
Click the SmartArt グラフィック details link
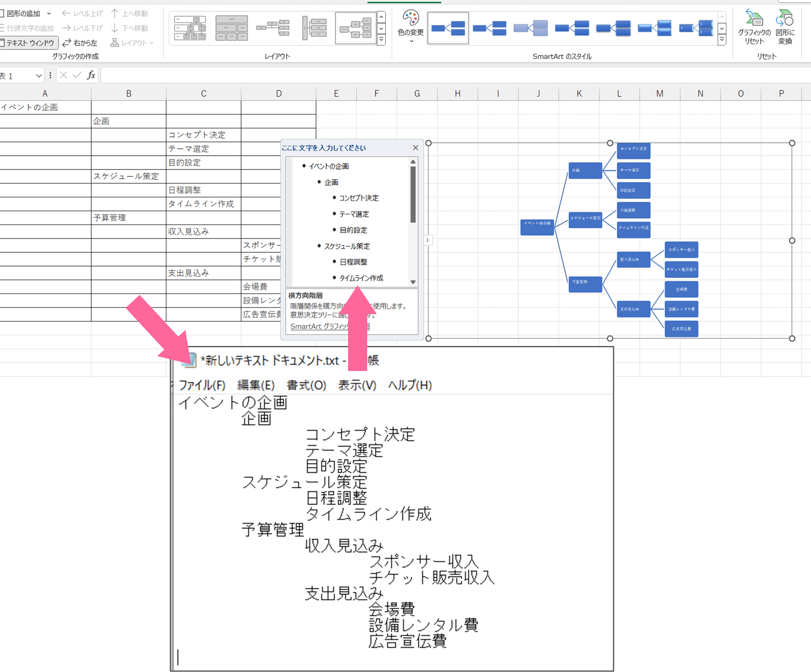tap(330, 326)
